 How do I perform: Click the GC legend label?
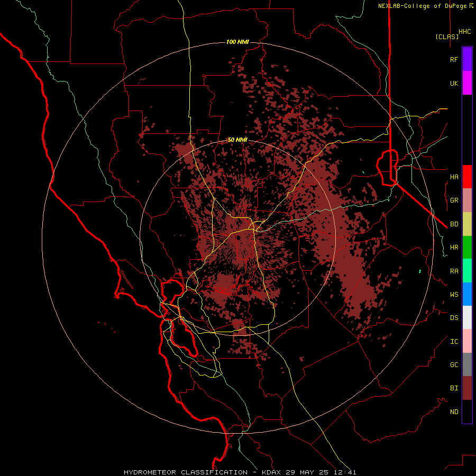coord(454,365)
